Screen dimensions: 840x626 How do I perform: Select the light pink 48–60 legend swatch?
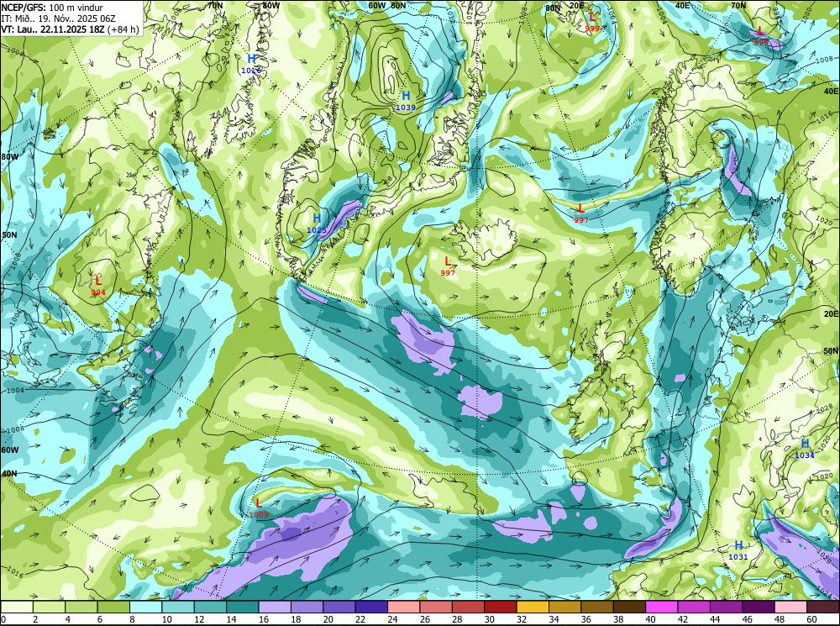(x=791, y=607)
